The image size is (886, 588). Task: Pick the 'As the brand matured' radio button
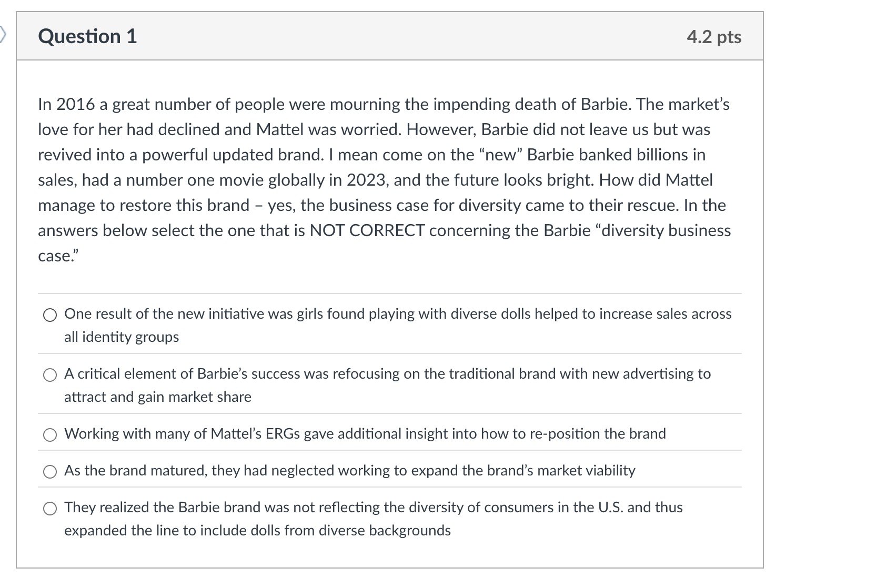pos(50,472)
